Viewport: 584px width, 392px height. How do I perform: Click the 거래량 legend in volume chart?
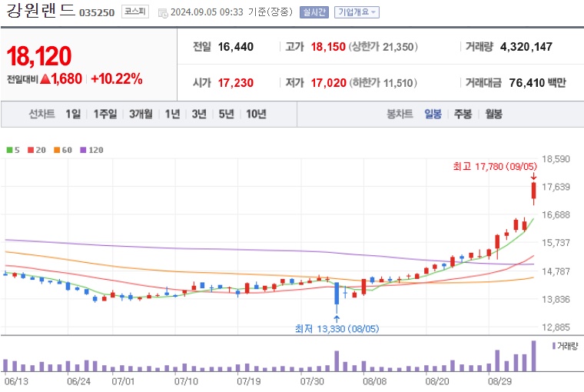pyautogui.click(x=565, y=346)
